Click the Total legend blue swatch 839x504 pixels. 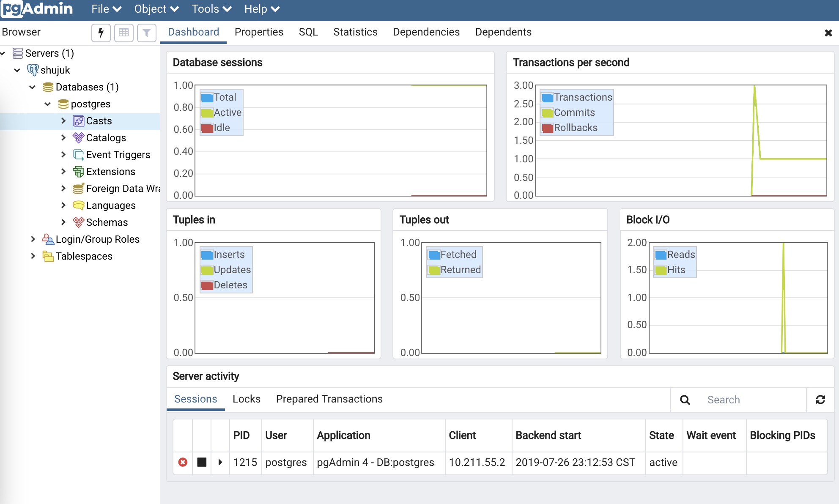coord(207,98)
